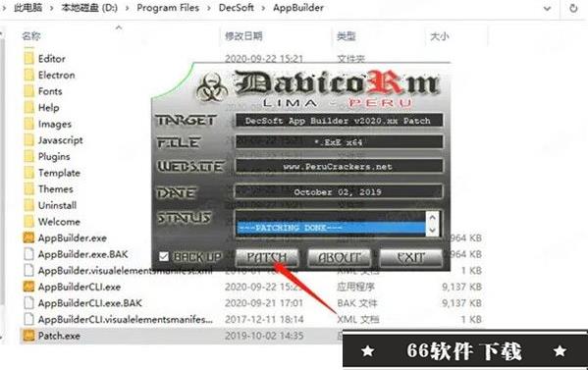Viewport: 588px width, 370px height.
Task: Expand the address bar history dropdown
Action: coord(547,8)
